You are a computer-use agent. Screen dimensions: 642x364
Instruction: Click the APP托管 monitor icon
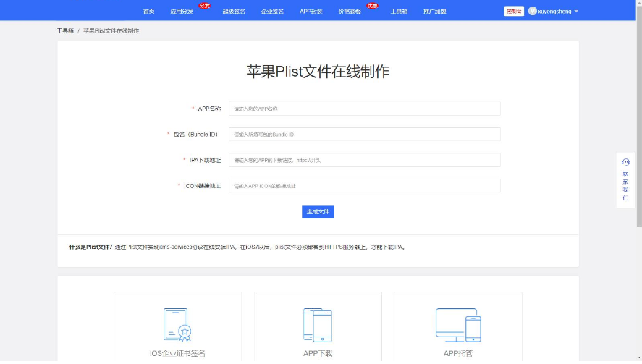coord(457,325)
